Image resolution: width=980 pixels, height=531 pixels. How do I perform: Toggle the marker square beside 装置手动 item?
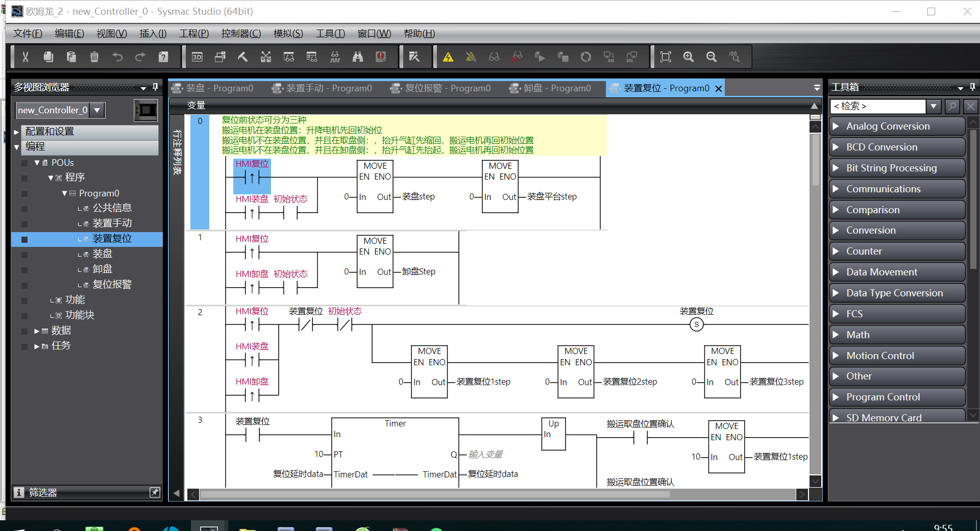(24, 223)
